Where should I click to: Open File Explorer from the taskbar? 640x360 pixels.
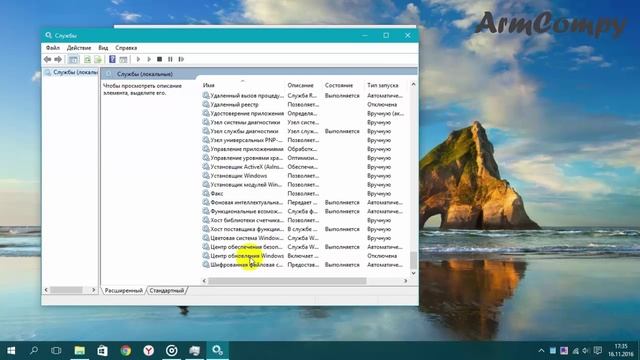pos(80,351)
